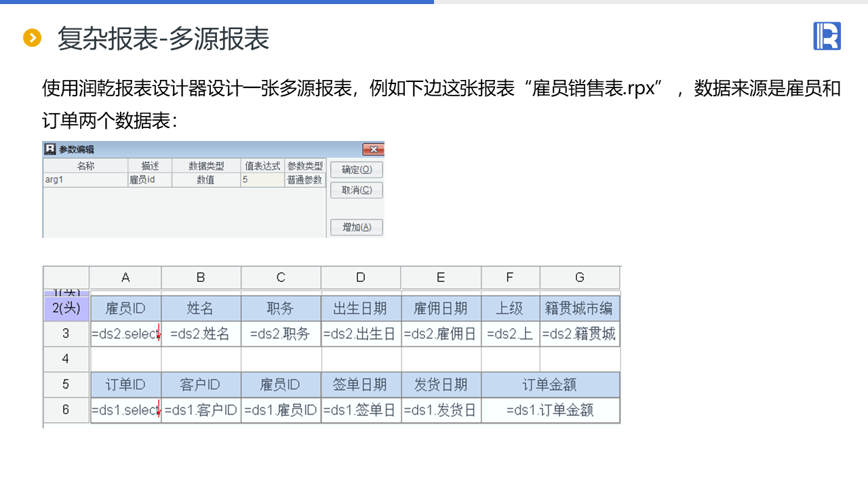Select row 3 header in the grid
Screen dimensions: 868x488
66,333
